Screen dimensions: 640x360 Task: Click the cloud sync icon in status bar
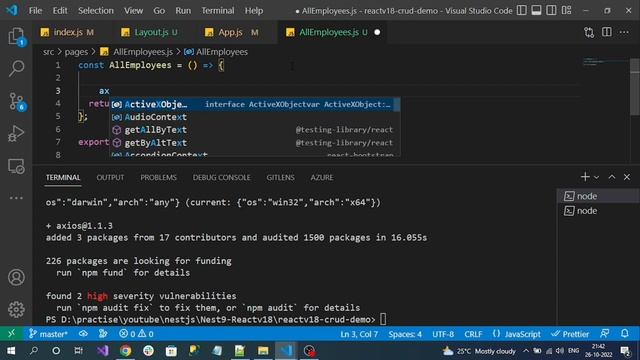pyautogui.click(x=83, y=334)
